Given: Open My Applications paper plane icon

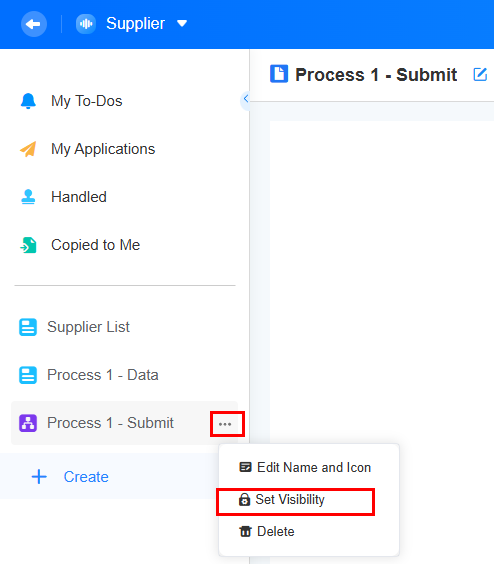Looking at the screenshot, I should click(28, 149).
